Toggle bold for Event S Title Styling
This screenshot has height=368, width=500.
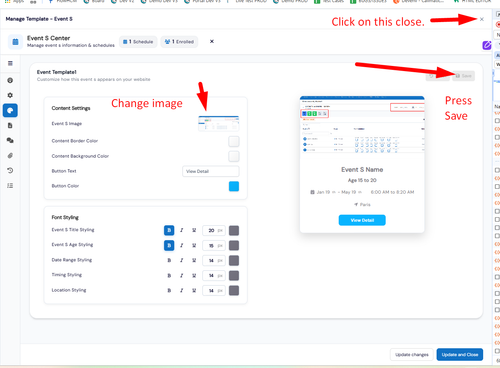point(169,230)
